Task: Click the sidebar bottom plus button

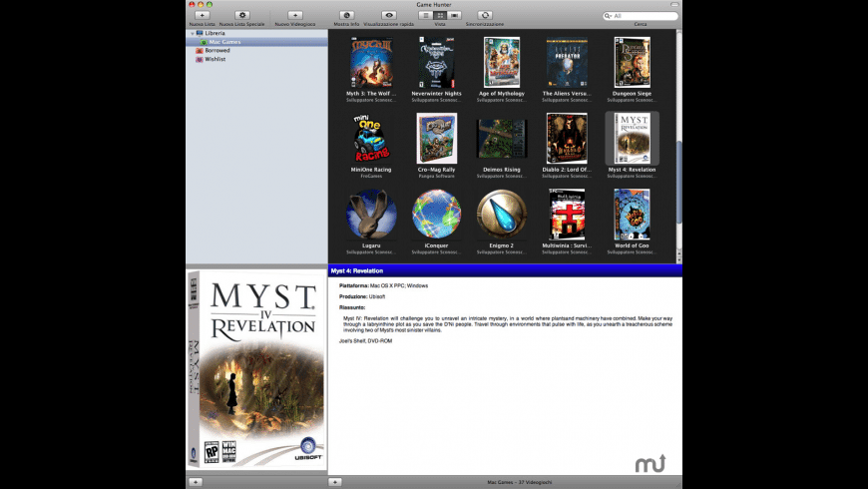Action: [x=196, y=482]
